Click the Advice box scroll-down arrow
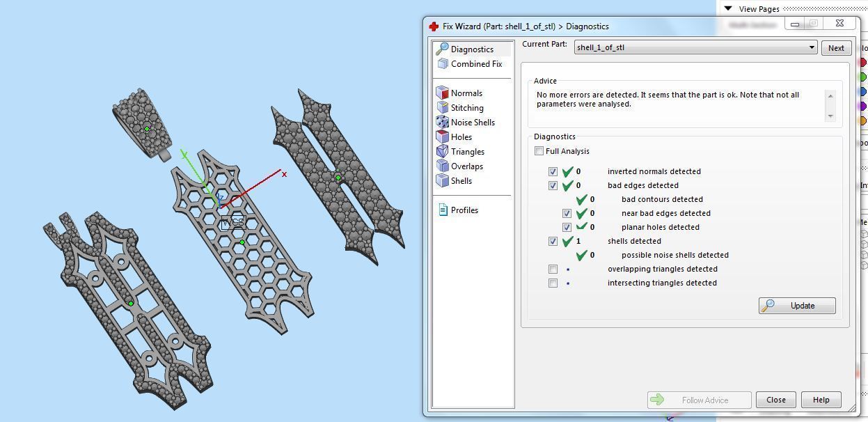 830,116
